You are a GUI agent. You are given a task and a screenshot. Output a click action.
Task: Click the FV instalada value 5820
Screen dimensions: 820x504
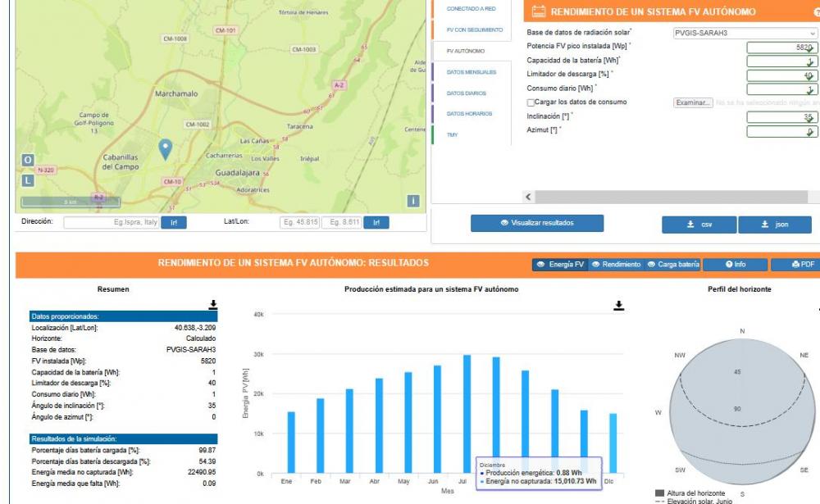click(208, 361)
